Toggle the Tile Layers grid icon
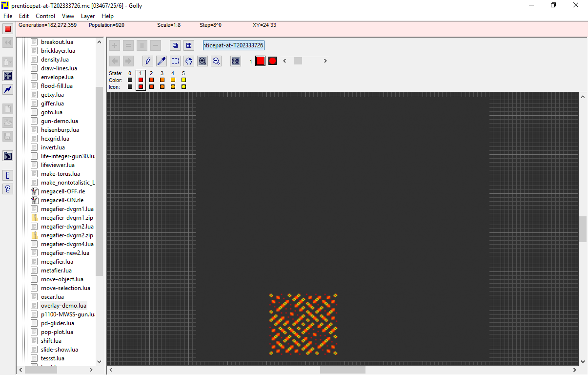Image resolution: width=588 pixels, height=375 pixels. tap(189, 45)
